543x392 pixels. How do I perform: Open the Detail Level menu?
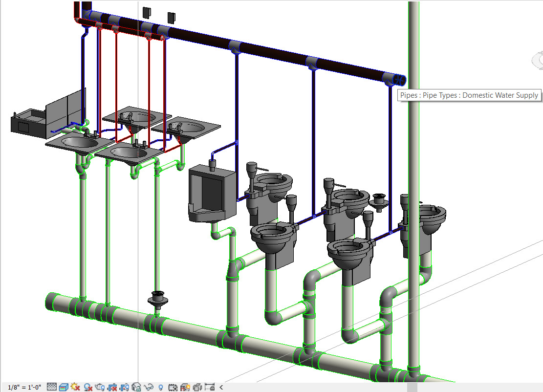coord(51,387)
